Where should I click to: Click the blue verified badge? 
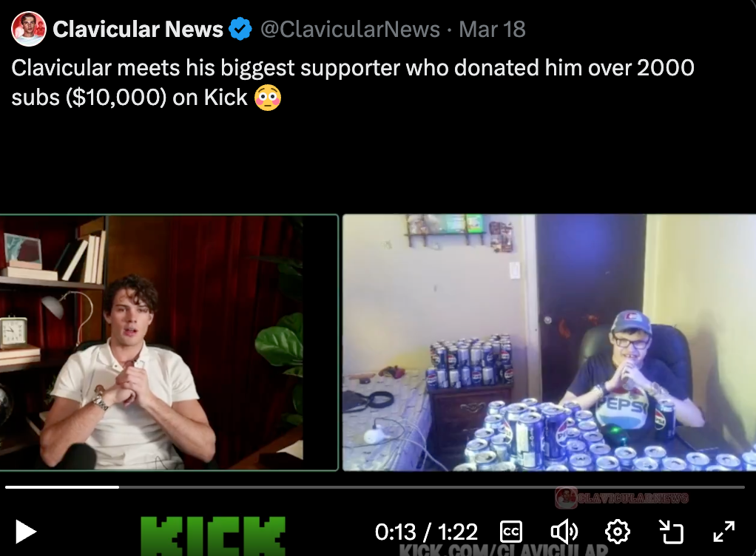(x=240, y=29)
